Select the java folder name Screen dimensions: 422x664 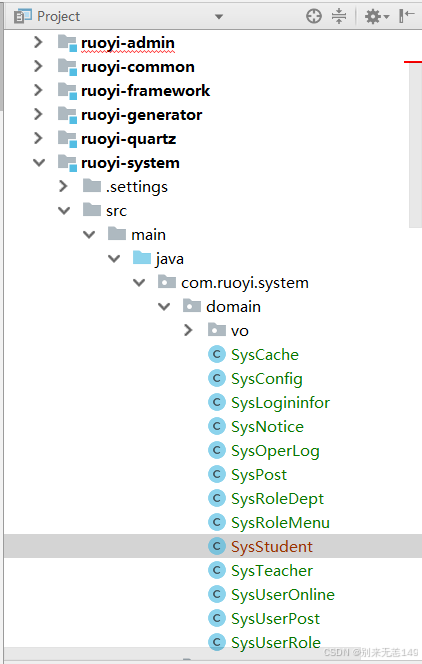click(x=170, y=259)
